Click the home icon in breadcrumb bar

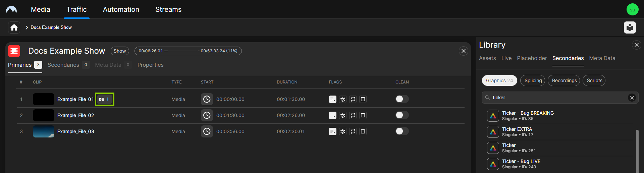[x=14, y=27]
